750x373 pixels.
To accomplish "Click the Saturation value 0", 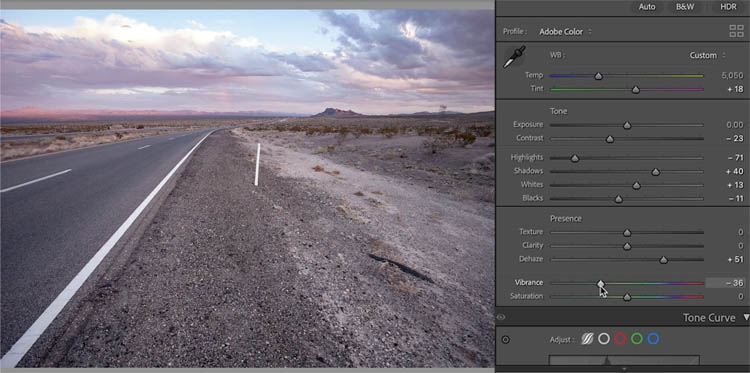I will coord(741,296).
